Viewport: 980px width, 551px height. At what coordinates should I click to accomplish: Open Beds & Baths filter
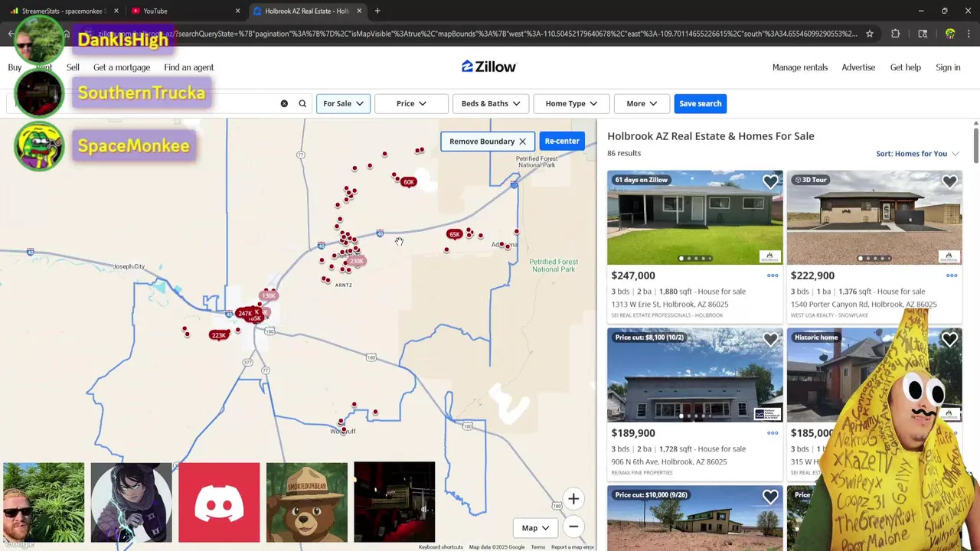pyautogui.click(x=491, y=103)
